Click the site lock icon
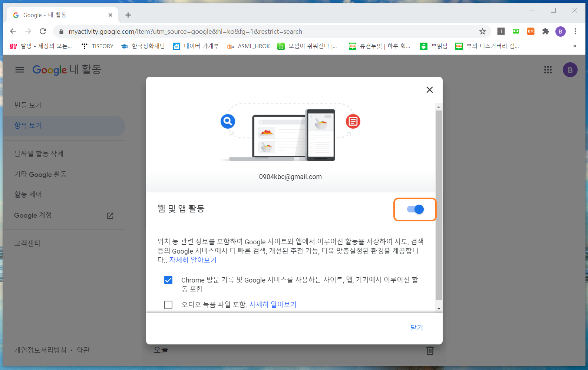 [x=61, y=32]
